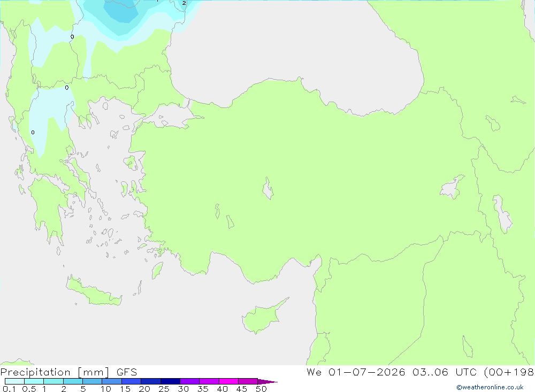Viewport: 535px width, 392px height.
Task: Open the weatheronline.co.uk copyright link
Action: [490, 387]
